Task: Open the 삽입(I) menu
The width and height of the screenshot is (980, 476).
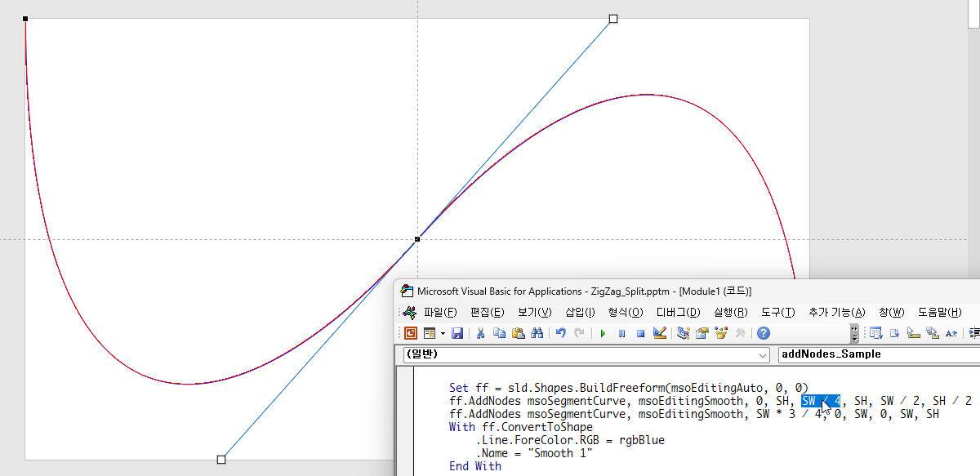Action: 580,312
